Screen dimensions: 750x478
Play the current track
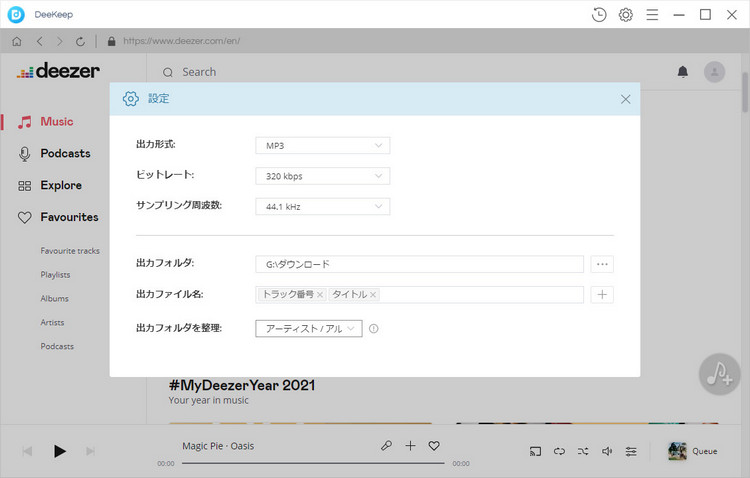pyautogui.click(x=59, y=451)
